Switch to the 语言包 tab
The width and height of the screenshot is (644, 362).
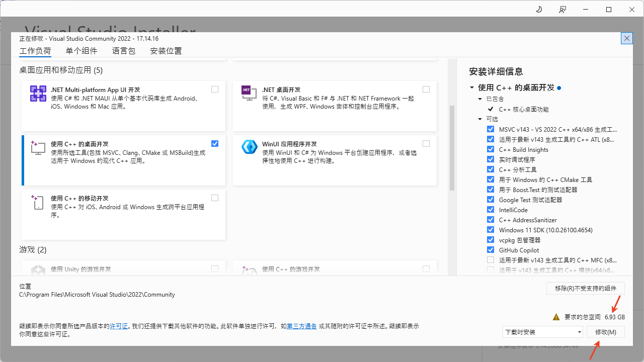124,51
